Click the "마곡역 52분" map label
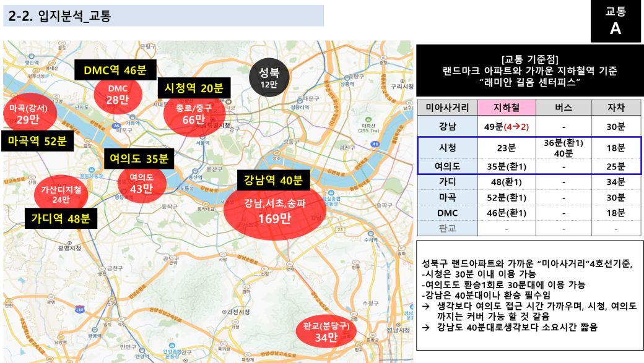 (37, 141)
